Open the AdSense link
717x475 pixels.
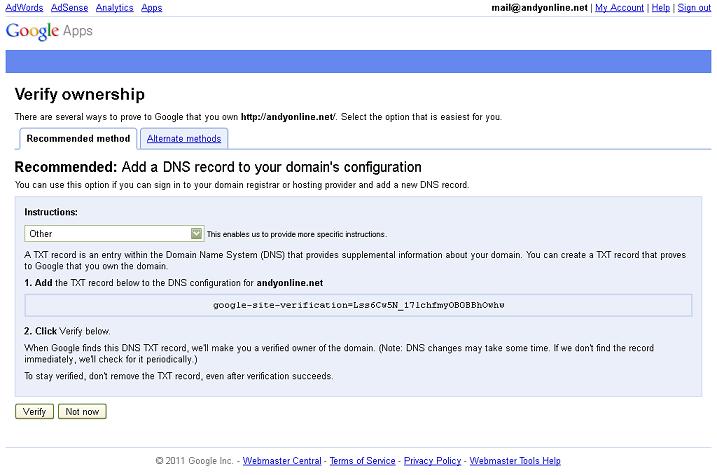[69, 8]
